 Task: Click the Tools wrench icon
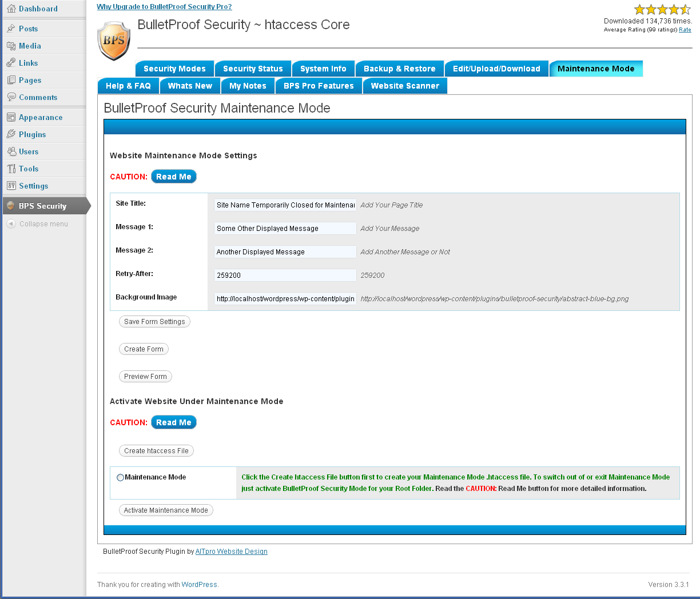pyautogui.click(x=11, y=169)
